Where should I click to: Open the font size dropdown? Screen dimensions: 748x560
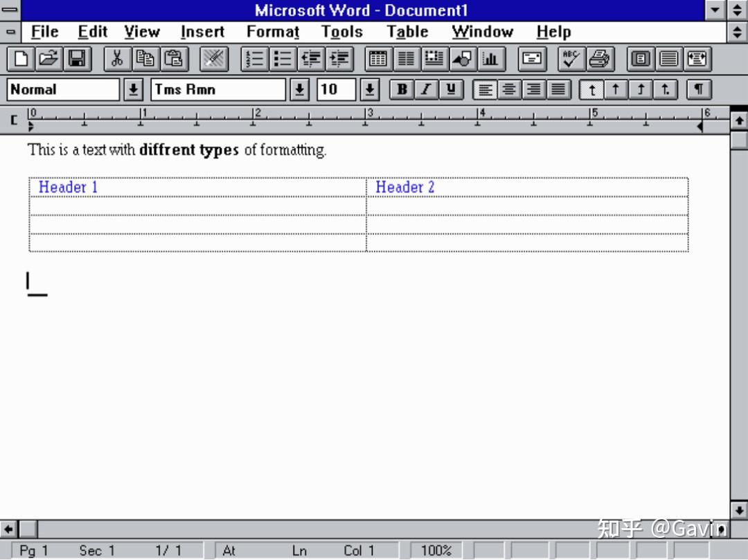(369, 89)
